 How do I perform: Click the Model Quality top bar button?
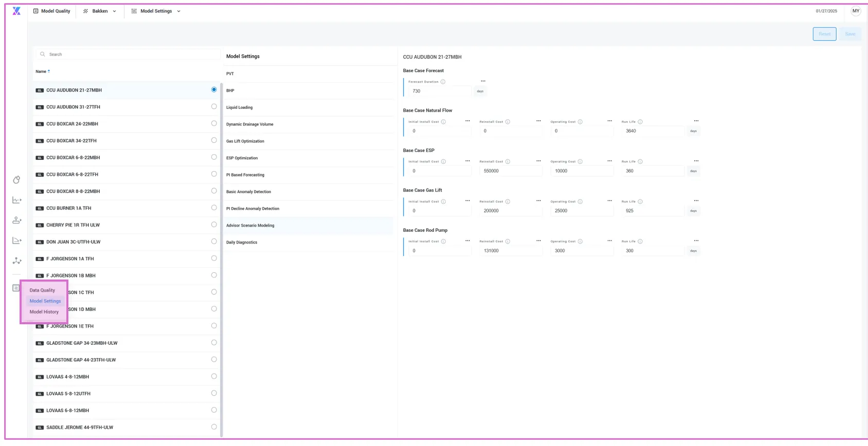pyautogui.click(x=52, y=11)
